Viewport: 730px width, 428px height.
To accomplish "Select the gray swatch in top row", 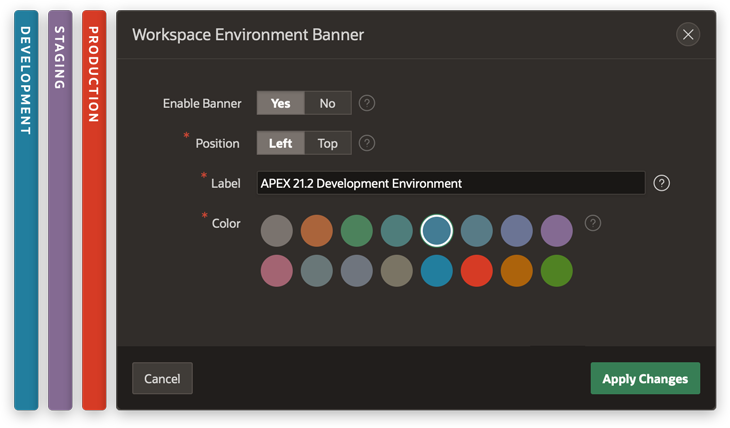I will click(x=277, y=231).
